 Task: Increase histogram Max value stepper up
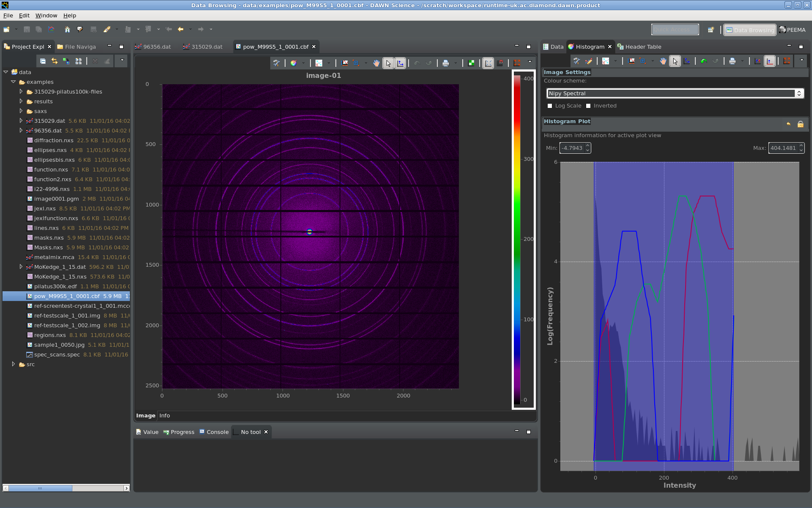point(801,146)
